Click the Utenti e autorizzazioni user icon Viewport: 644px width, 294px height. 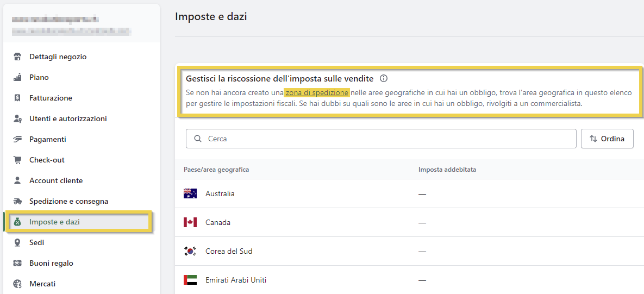pyautogui.click(x=17, y=119)
